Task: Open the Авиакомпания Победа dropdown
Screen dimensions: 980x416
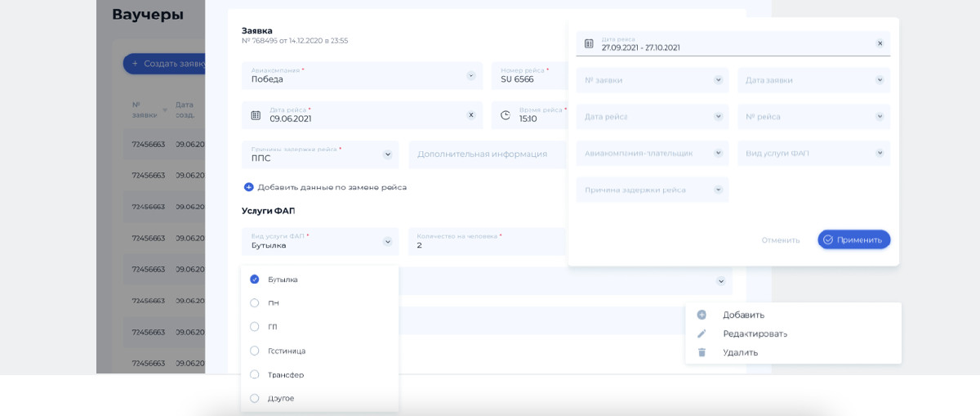Action: click(x=471, y=75)
